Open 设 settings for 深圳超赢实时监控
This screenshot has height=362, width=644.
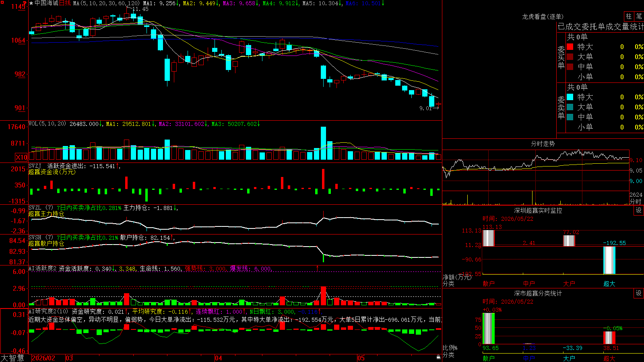coord(639,210)
